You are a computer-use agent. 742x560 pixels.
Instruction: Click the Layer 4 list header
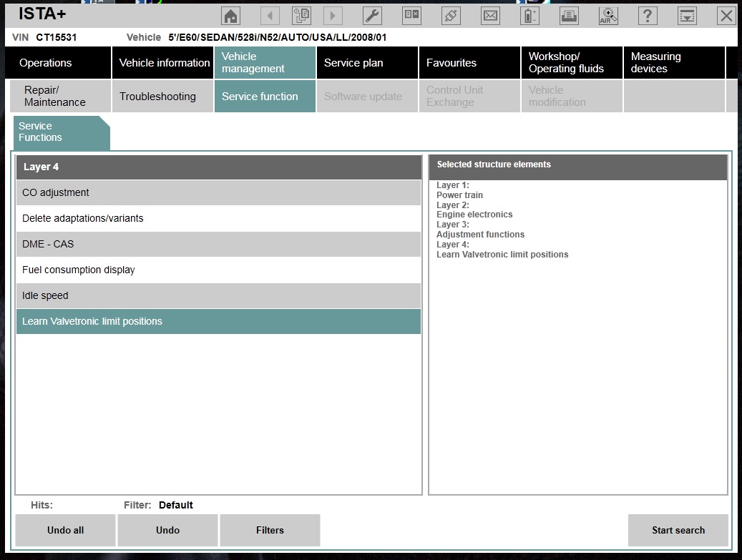point(218,167)
